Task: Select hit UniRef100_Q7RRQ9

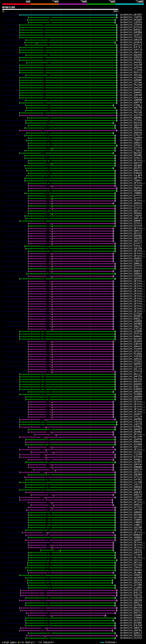Action: [131, 618]
